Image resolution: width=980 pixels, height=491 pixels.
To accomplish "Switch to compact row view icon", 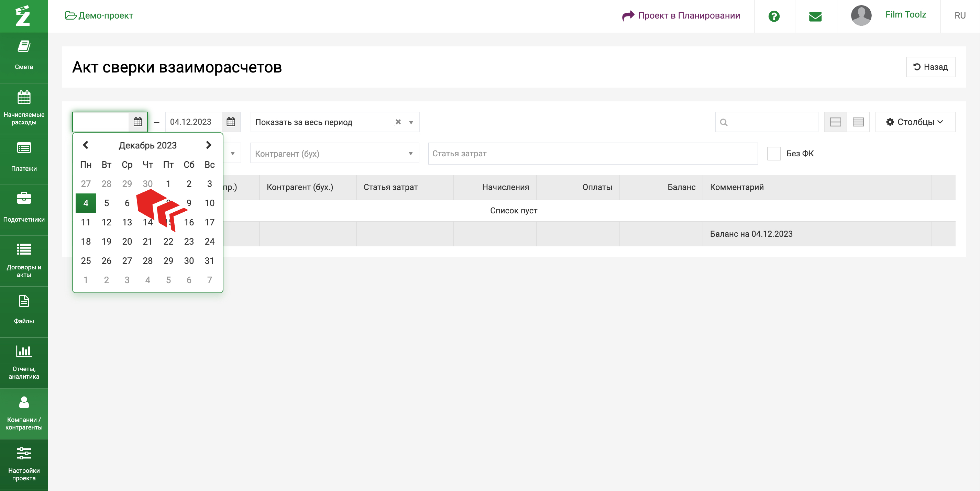I will [x=858, y=122].
